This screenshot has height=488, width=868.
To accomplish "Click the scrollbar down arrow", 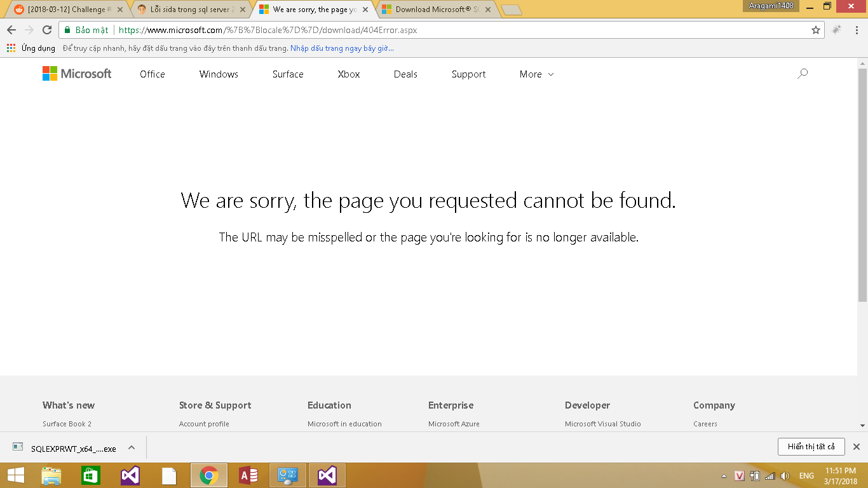I will (862, 426).
